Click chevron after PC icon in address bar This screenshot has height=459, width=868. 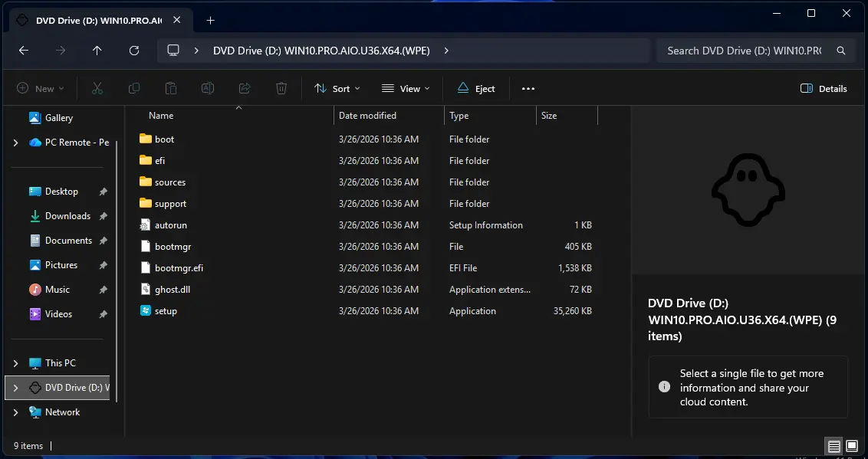click(196, 51)
